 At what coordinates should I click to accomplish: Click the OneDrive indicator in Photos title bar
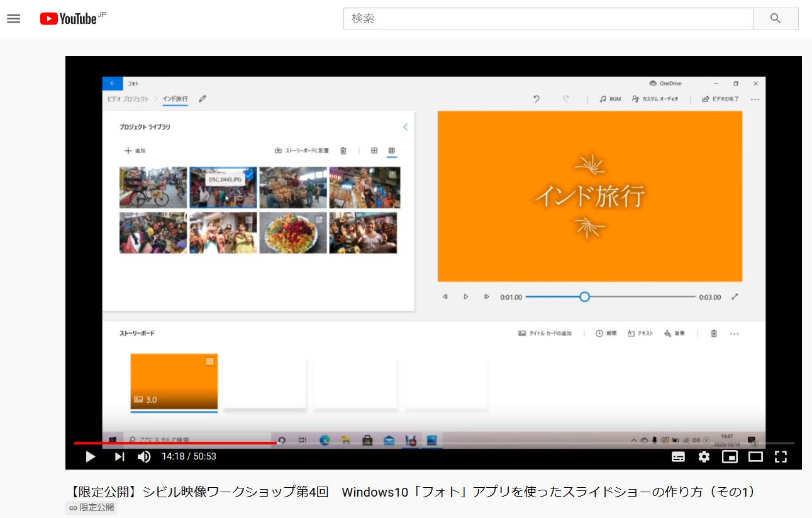point(666,83)
